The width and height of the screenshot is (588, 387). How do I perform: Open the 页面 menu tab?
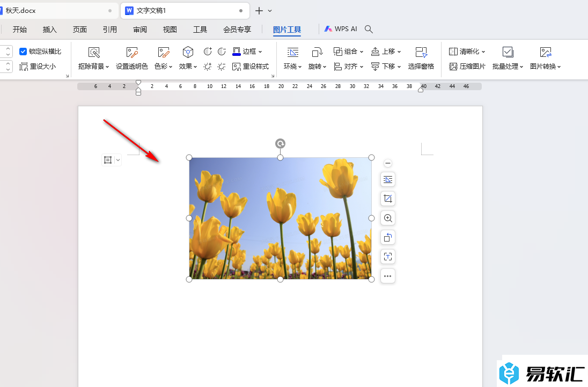pos(79,29)
